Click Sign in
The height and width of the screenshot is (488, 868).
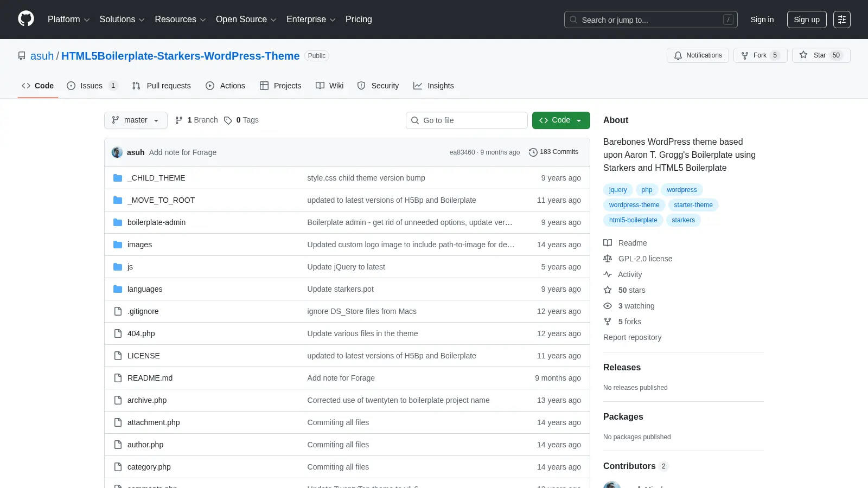coord(762,20)
